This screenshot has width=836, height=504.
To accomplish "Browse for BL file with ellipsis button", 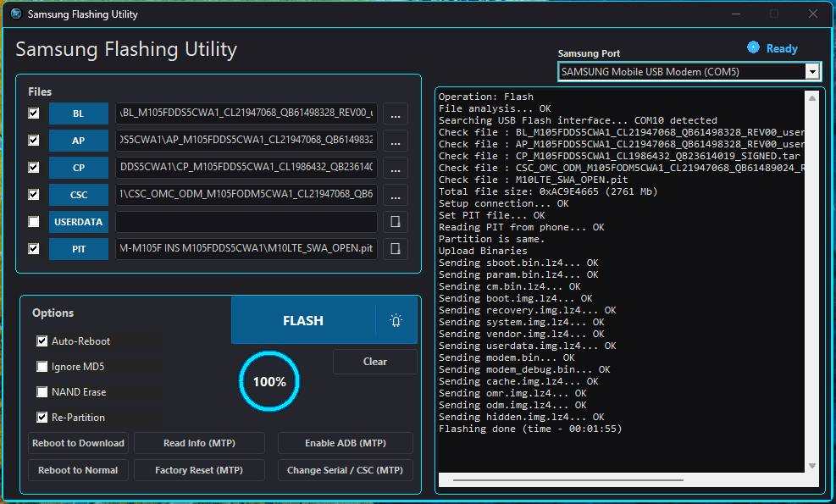I will coord(395,114).
